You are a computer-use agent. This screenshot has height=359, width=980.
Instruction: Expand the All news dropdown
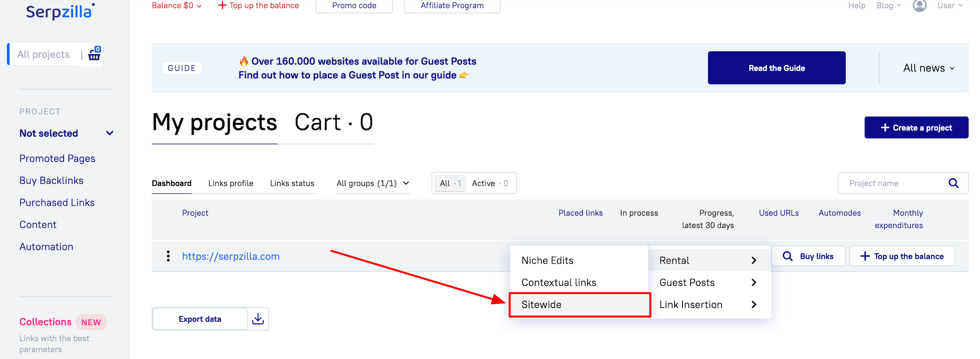(x=929, y=68)
